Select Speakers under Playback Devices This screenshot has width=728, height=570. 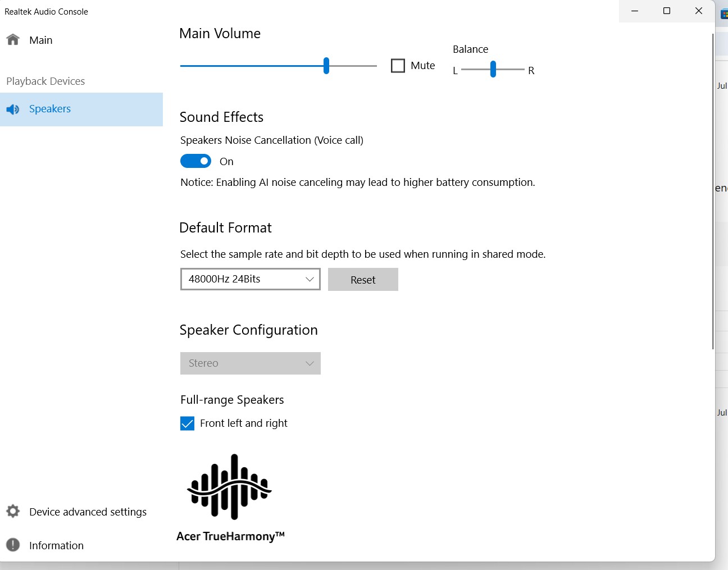pyautogui.click(x=81, y=110)
